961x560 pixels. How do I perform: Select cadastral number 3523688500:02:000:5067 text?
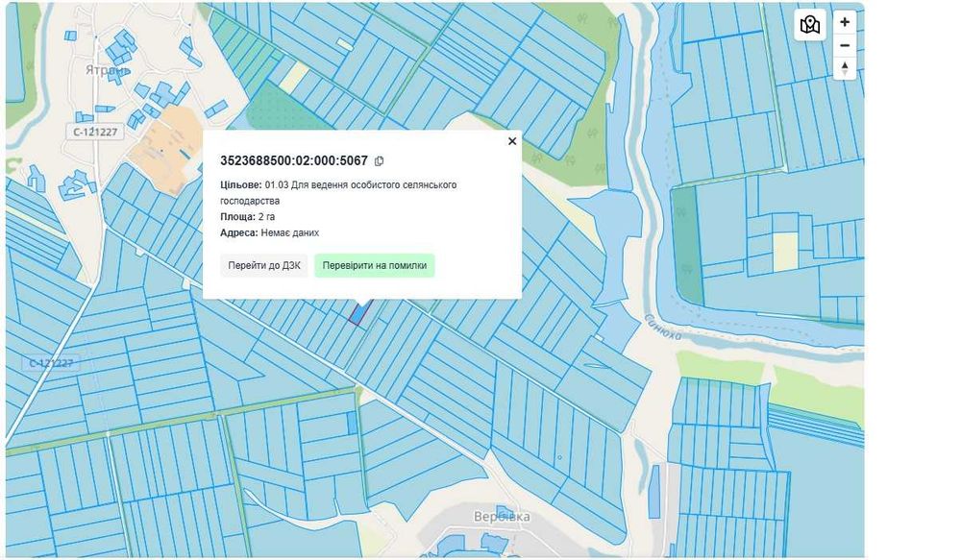tap(293, 160)
